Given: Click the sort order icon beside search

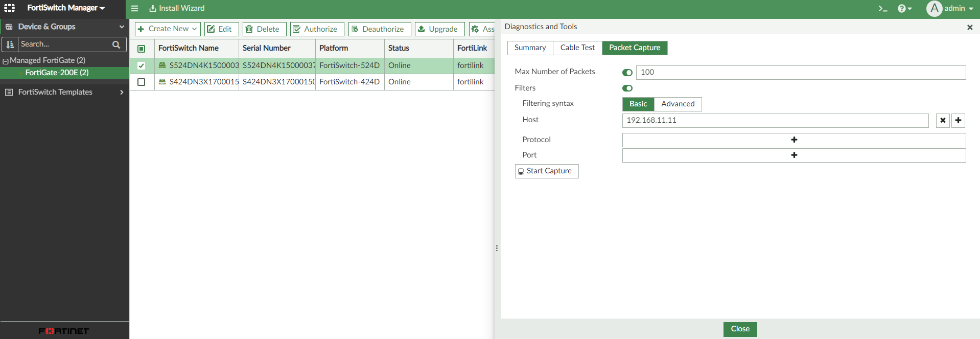Looking at the screenshot, I should pos(10,44).
